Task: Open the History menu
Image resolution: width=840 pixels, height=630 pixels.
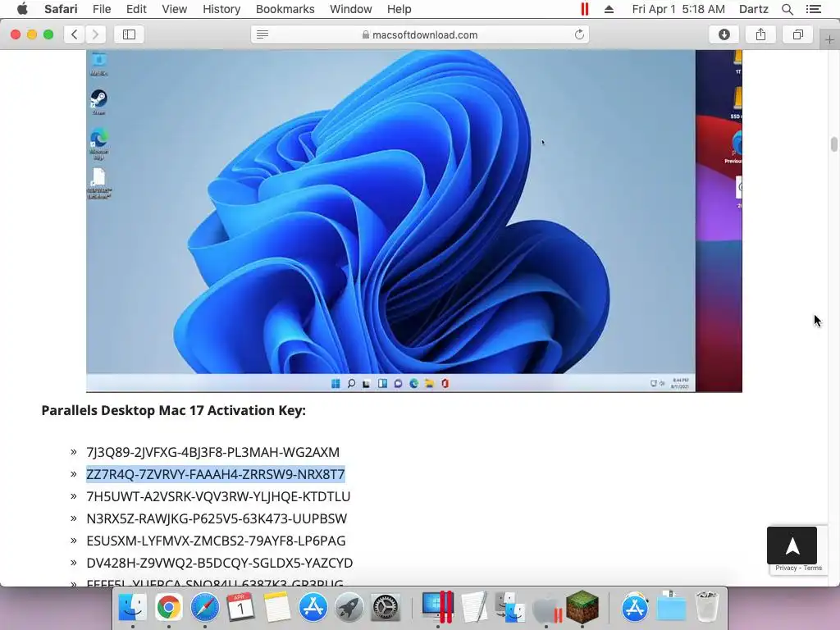Action: (221, 9)
